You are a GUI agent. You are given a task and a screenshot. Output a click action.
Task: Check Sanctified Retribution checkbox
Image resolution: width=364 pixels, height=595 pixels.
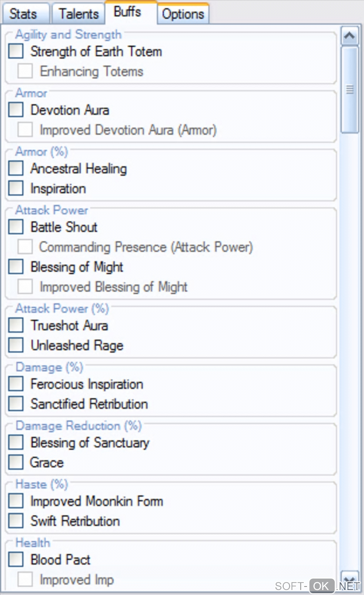(16, 404)
